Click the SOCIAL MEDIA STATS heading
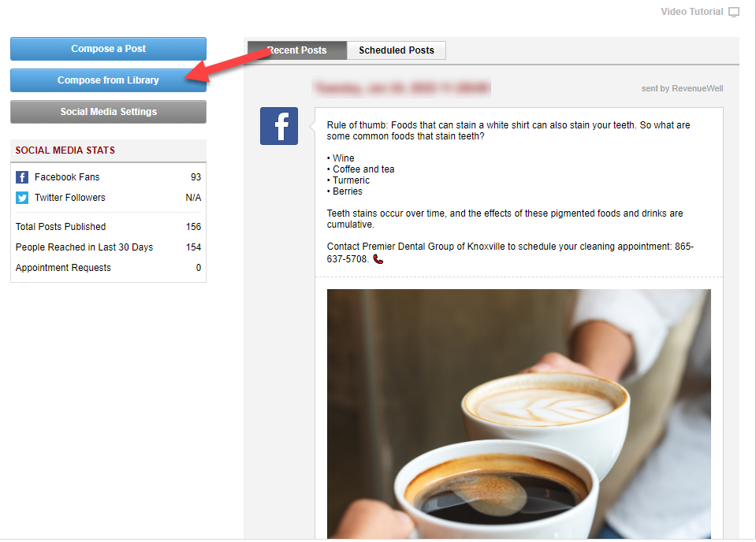The height and width of the screenshot is (542, 756). click(x=65, y=150)
